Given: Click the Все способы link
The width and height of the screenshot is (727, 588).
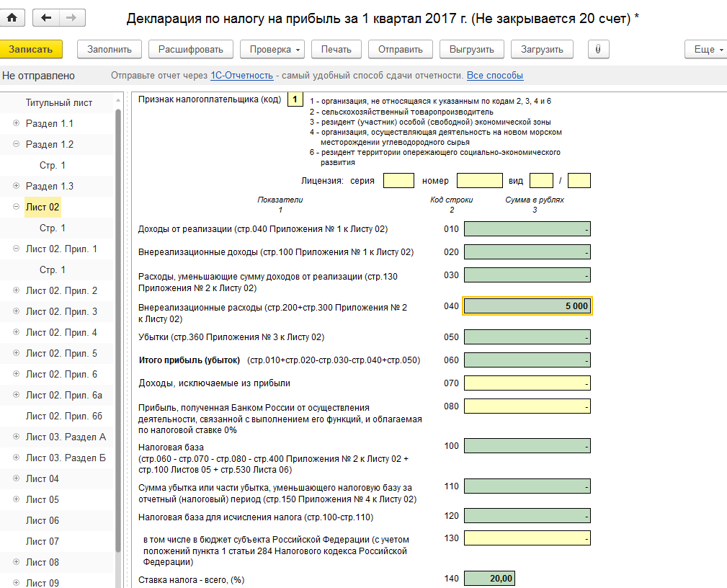Looking at the screenshot, I should pyautogui.click(x=494, y=76).
